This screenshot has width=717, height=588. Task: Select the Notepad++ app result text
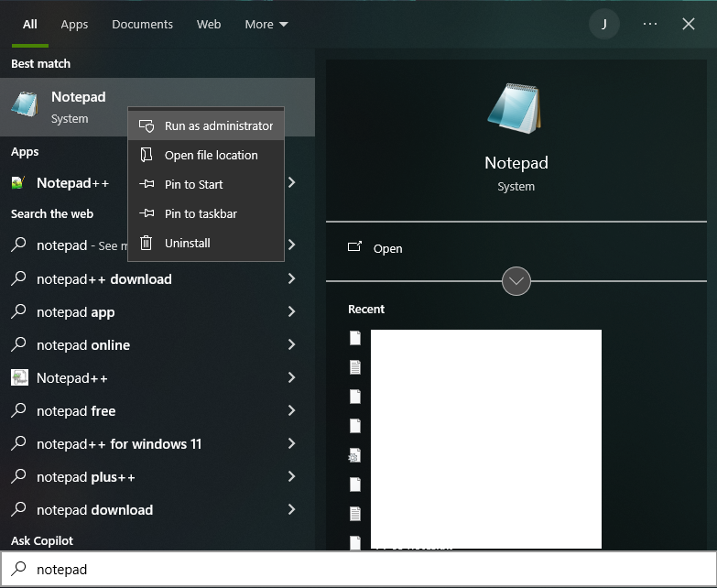[x=73, y=183]
